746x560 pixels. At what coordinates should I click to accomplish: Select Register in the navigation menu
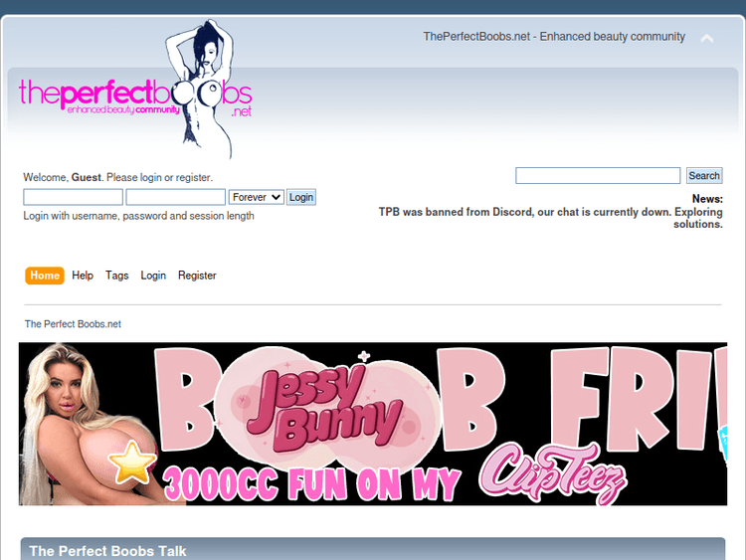coord(197,276)
